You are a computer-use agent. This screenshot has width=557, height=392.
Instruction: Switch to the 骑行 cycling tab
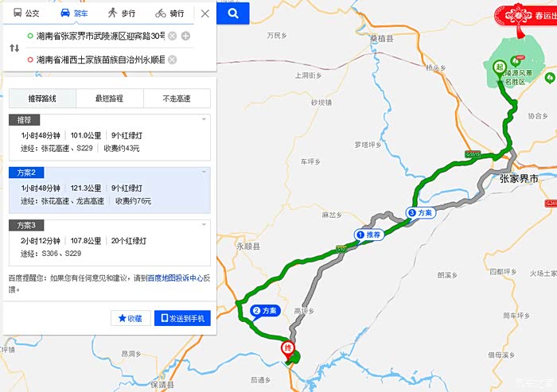(x=169, y=14)
